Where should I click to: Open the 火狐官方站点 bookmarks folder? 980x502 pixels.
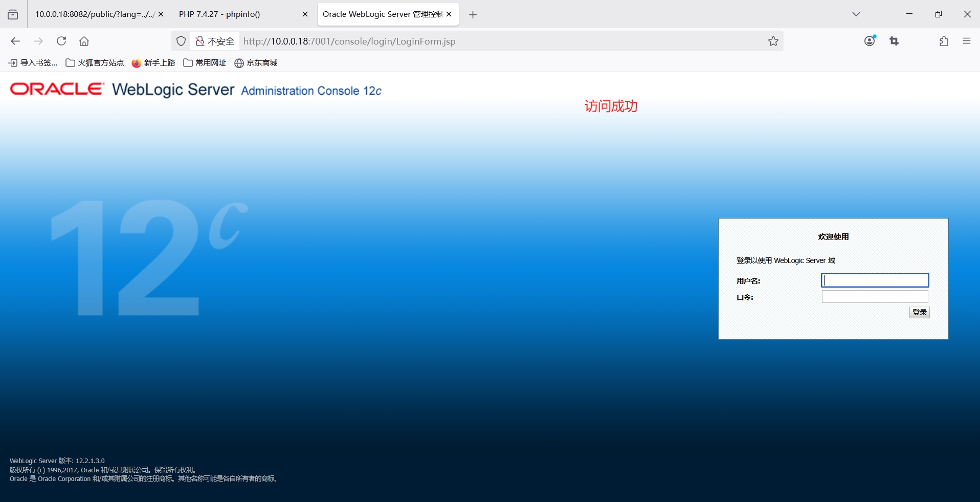[x=95, y=63]
